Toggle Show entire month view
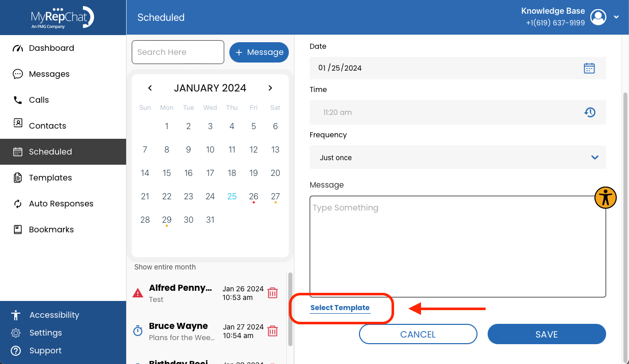 (165, 266)
